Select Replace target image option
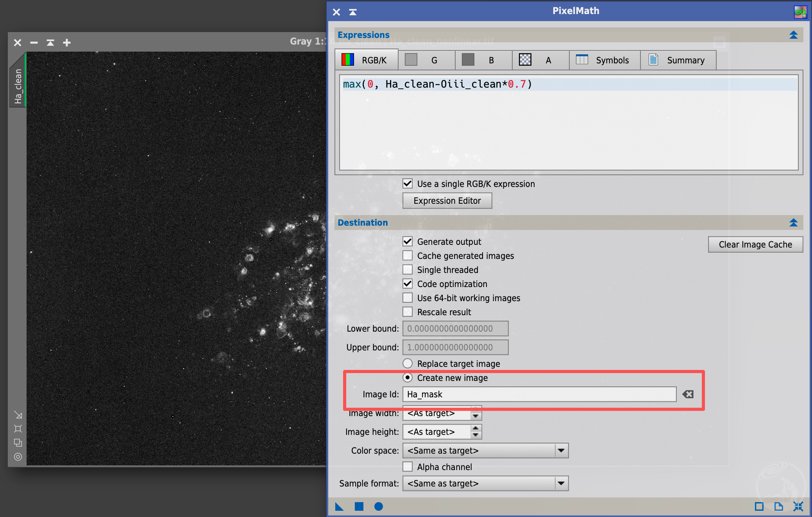This screenshot has height=517, width=812. 408,364
